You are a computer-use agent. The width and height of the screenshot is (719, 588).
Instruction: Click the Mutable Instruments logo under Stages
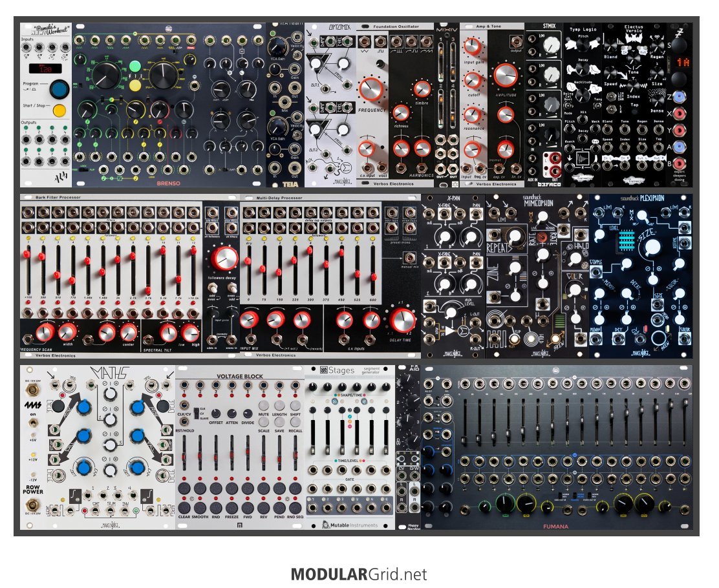(350, 525)
